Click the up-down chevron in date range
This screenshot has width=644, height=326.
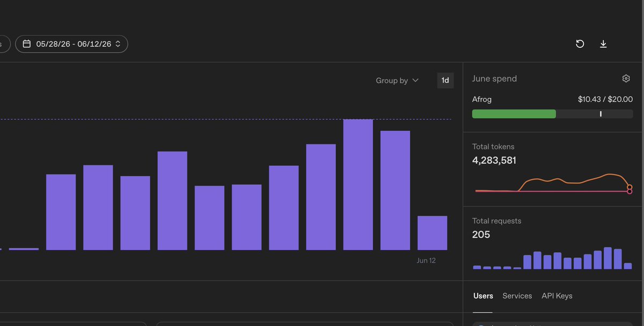tap(118, 44)
